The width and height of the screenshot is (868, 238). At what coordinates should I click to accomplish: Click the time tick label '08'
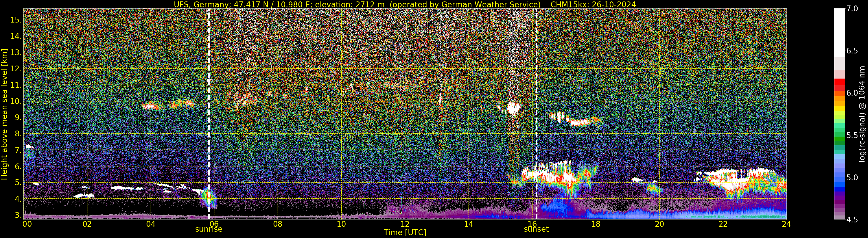tap(278, 224)
